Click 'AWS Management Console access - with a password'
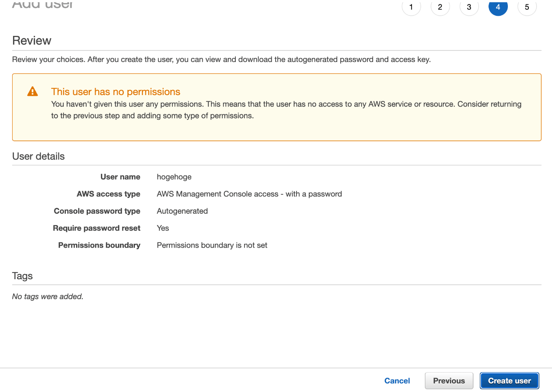The image size is (552, 392). click(x=249, y=194)
